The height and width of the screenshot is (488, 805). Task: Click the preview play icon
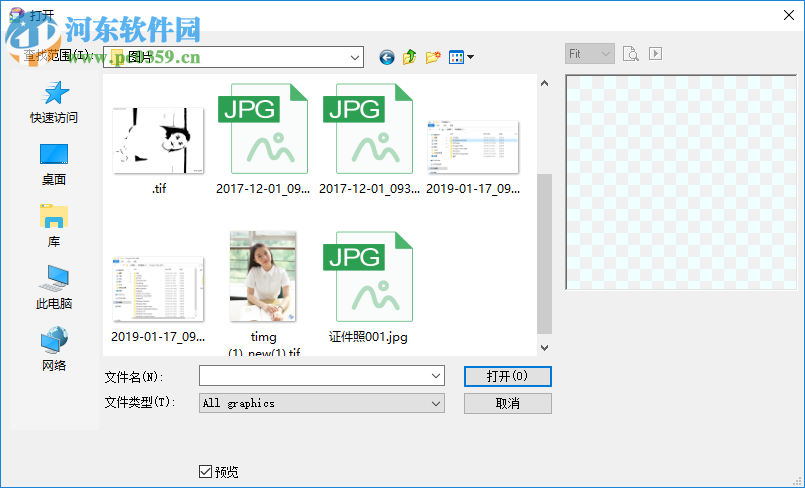coord(655,54)
